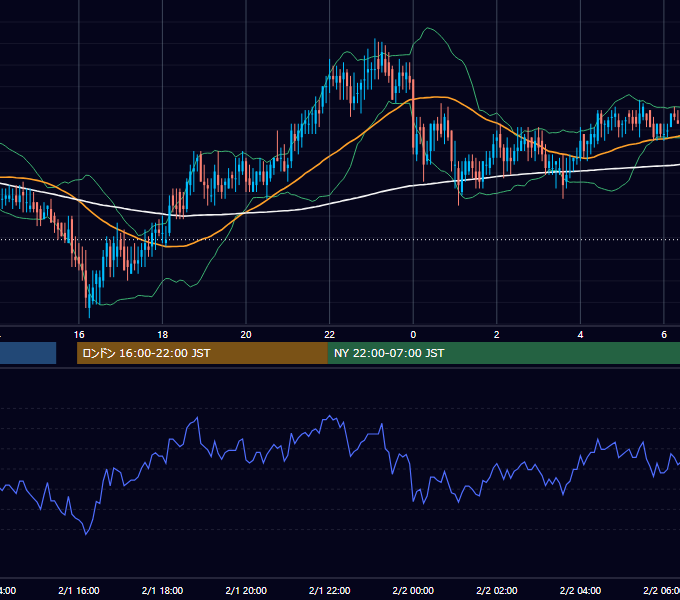680x600 pixels.
Task: Click the 2/2 04:00 label on indicator axis
Action: (580, 590)
